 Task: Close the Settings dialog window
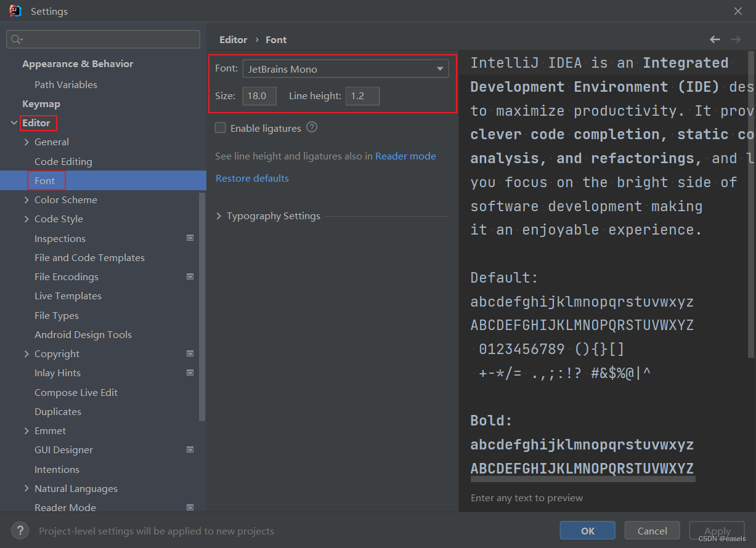(x=738, y=11)
